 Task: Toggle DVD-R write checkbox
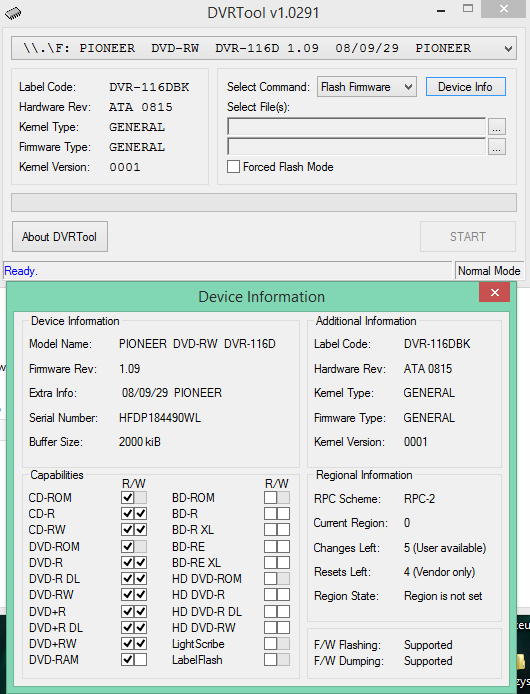[x=141, y=563]
